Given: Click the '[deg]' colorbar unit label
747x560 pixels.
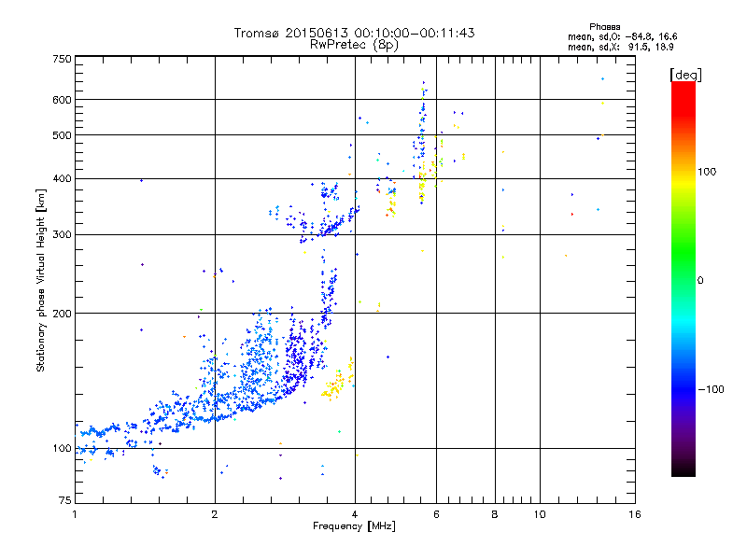Looking at the screenshot, I should pos(685,75).
